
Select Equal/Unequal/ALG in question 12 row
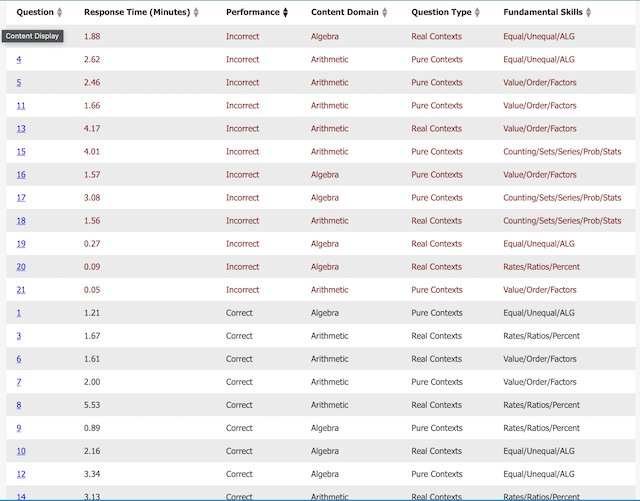[539, 474]
